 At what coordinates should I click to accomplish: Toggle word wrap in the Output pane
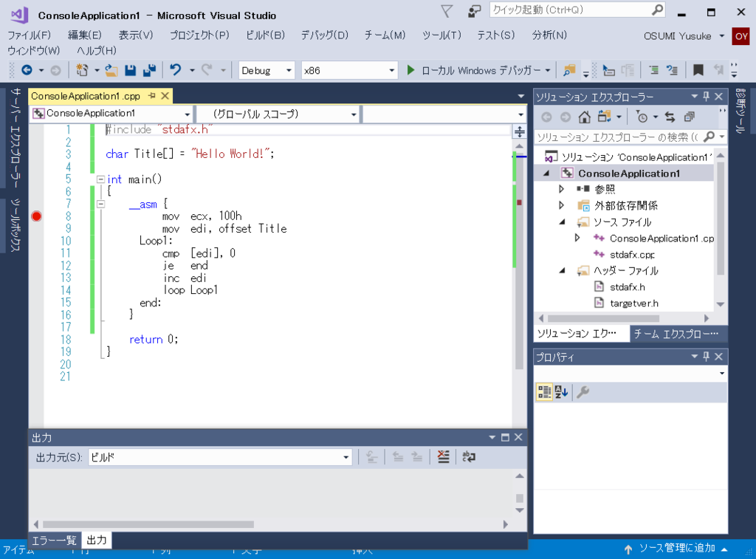point(469,457)
